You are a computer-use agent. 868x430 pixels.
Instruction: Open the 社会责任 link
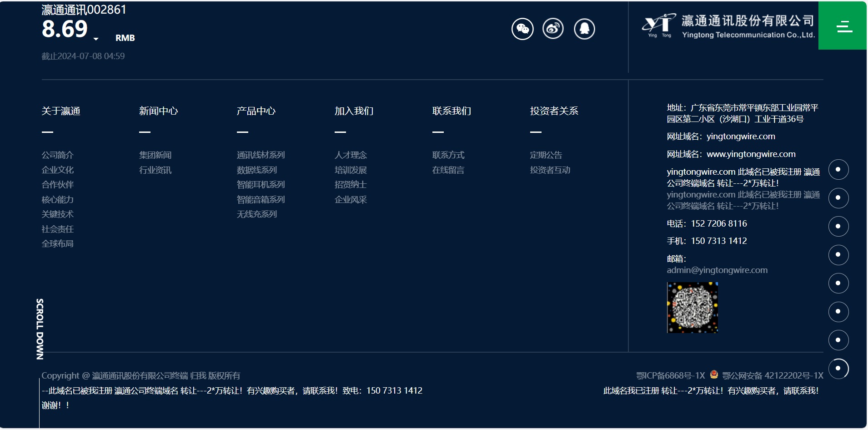click(57, 229)
